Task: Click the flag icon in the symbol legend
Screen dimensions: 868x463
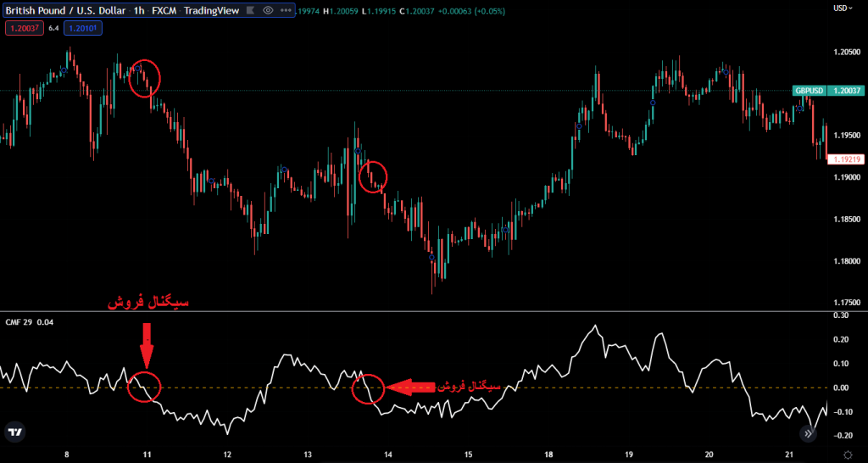Action: coord(251,10)
